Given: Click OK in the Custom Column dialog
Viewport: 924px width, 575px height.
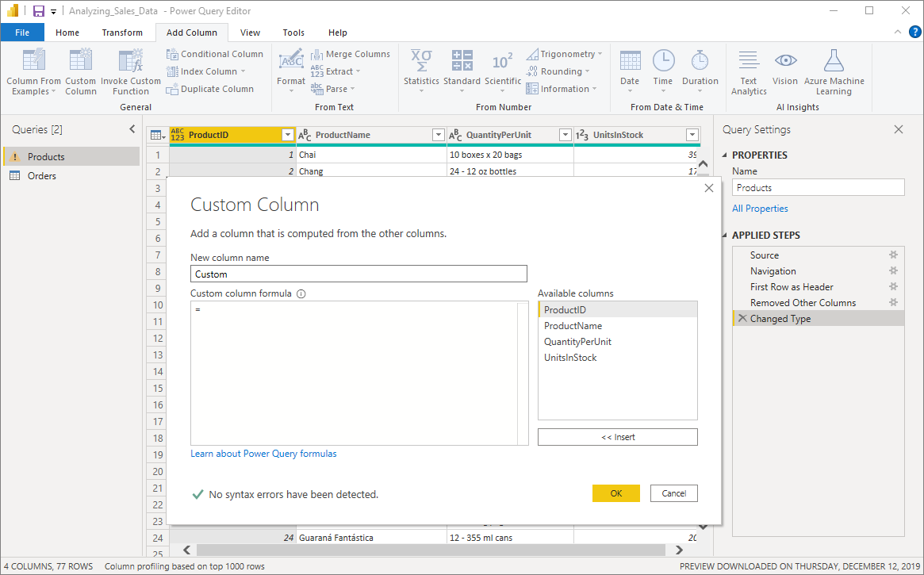Looking at the screenshot, I should pos(615,493).
